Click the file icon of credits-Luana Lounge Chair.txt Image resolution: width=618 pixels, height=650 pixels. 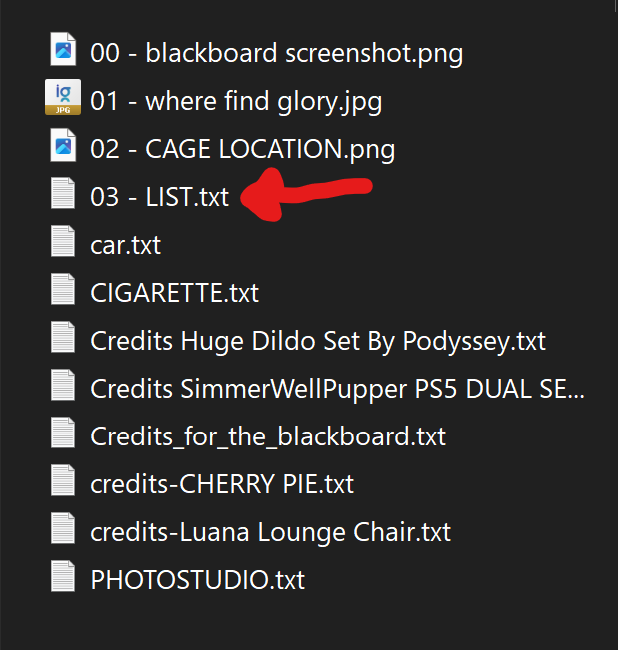coord(63,528)
